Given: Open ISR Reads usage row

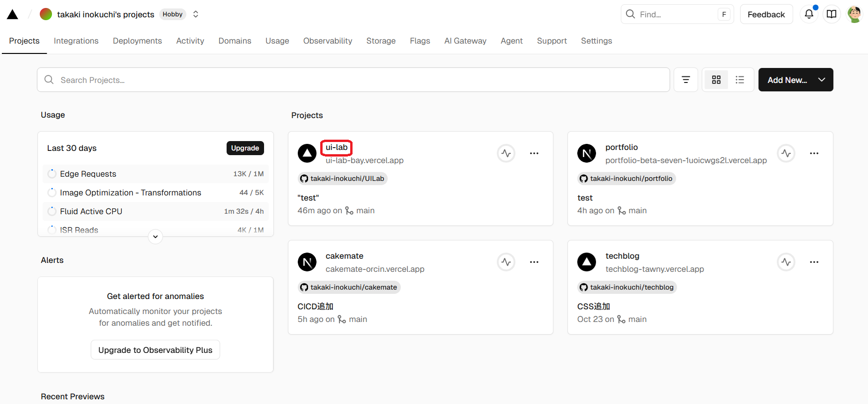Looking at the screenshot, I should [x=155, y=230].
